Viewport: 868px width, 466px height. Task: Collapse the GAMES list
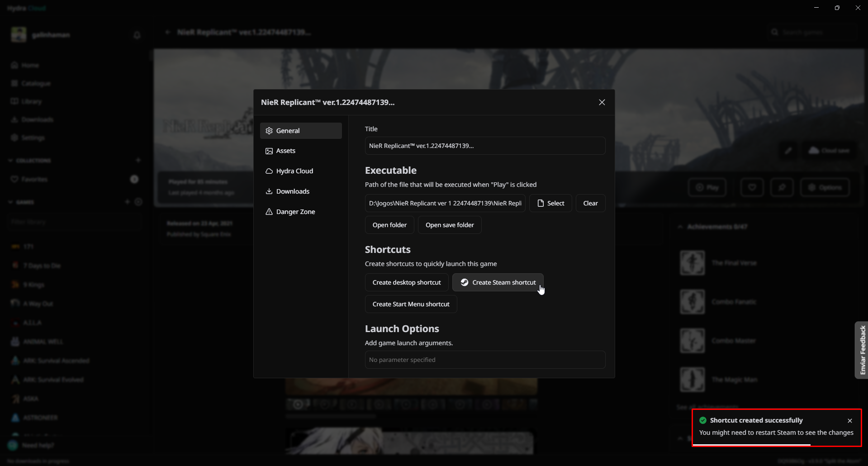(x=10, y=202)
